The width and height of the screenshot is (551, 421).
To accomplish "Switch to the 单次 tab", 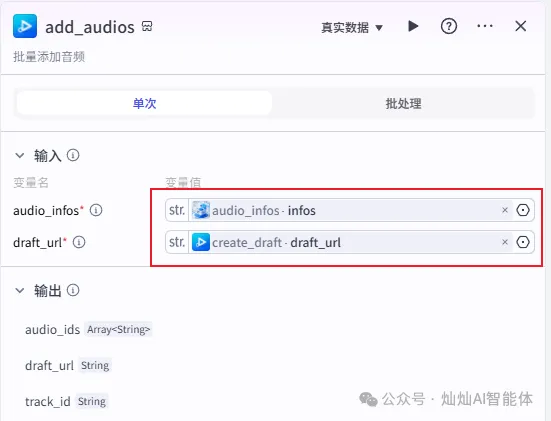I will coord(144,103).
